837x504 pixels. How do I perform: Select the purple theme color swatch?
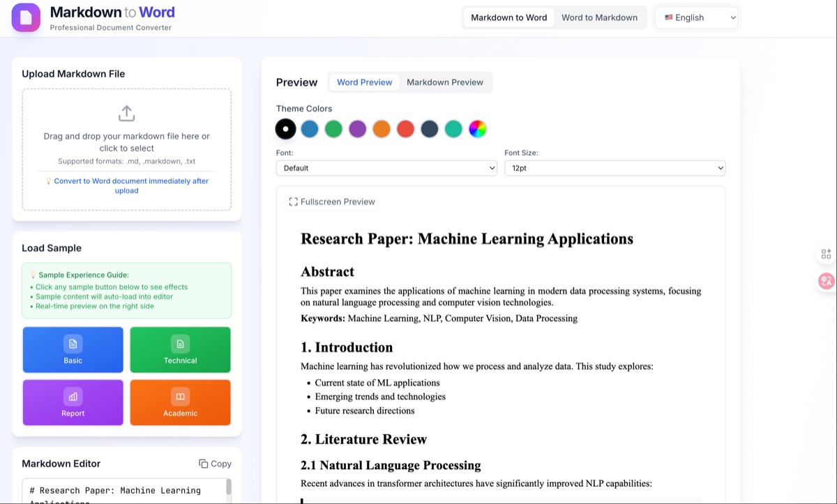357,128
